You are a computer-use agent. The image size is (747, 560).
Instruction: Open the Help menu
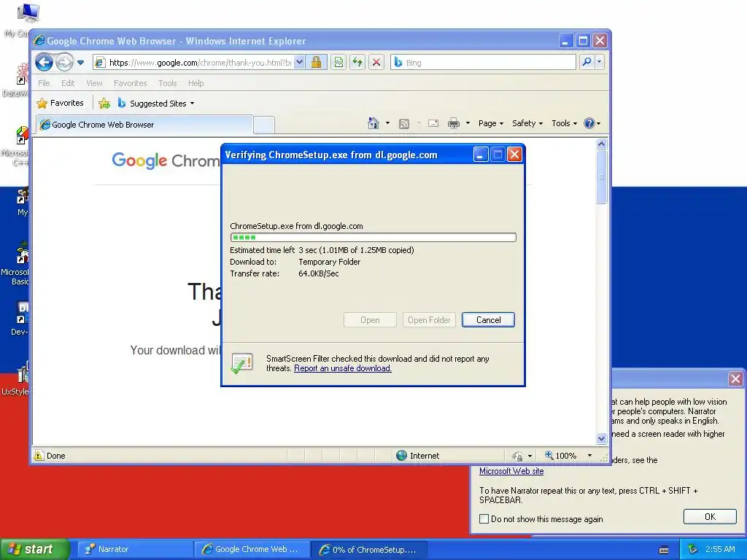coord(196,83)
